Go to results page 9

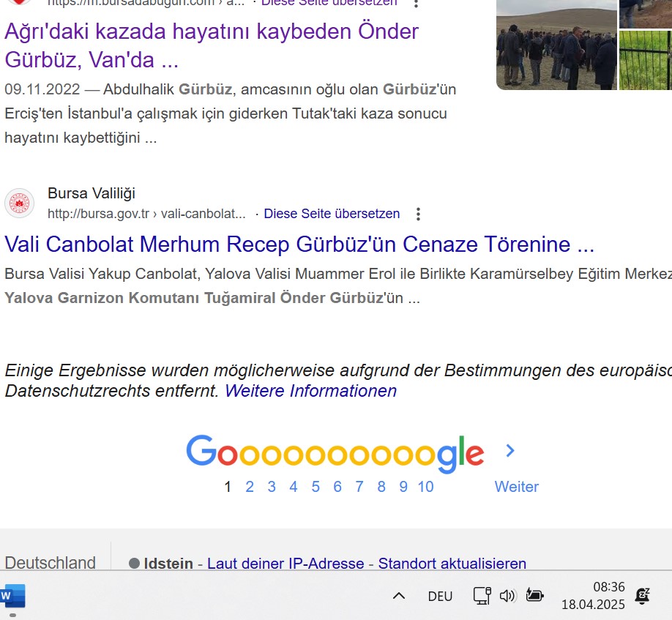coord(403,487)
